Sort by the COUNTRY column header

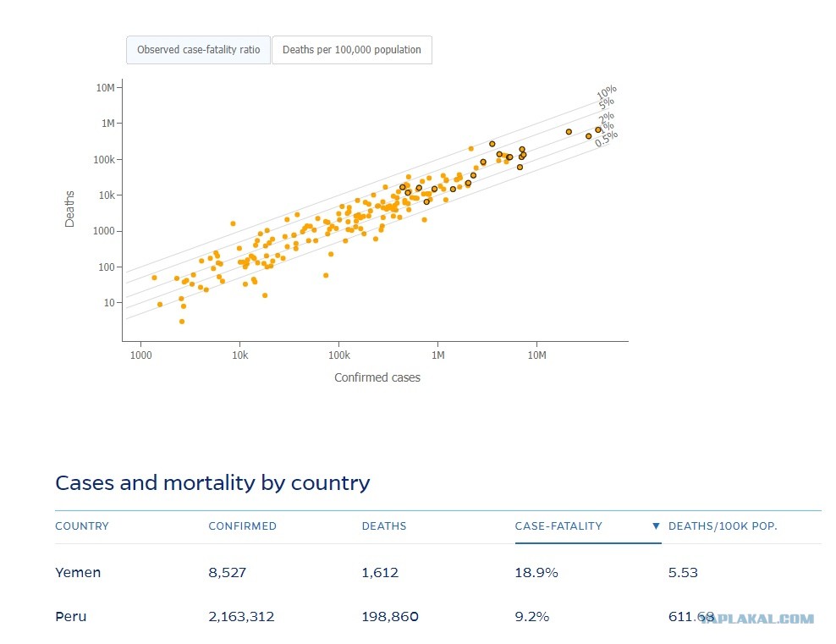click(x=82, y=526)
